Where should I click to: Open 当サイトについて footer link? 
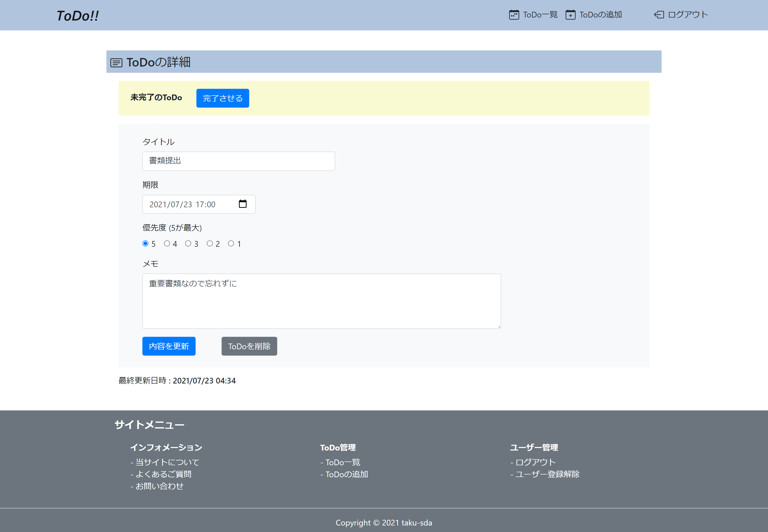point(167,462)
